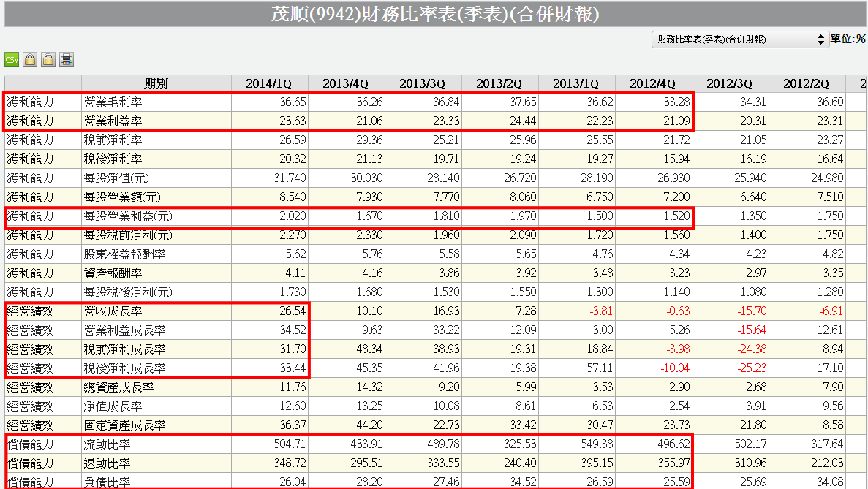Click the 稅後淨利率 row label
Image resolution: width=868 pixels, height=489 pixels.
[x=113, y=159]
